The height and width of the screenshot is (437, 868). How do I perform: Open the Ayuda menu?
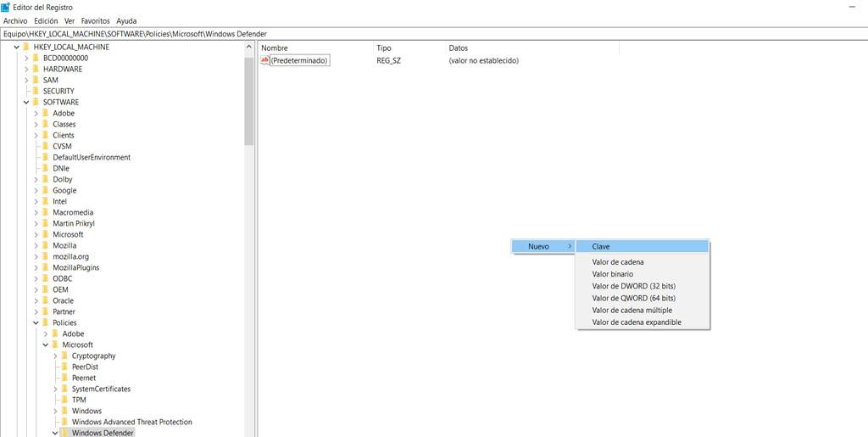pos(126,20)
